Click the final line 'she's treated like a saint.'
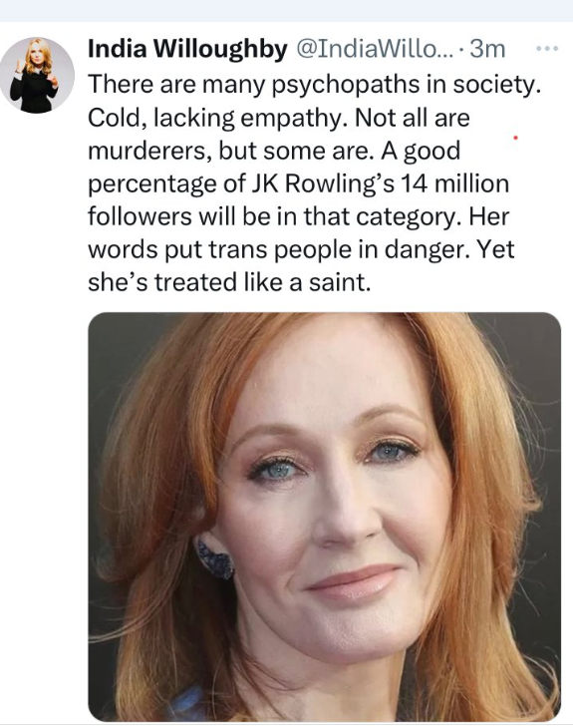573x728 pixels. tap(229, 282)
